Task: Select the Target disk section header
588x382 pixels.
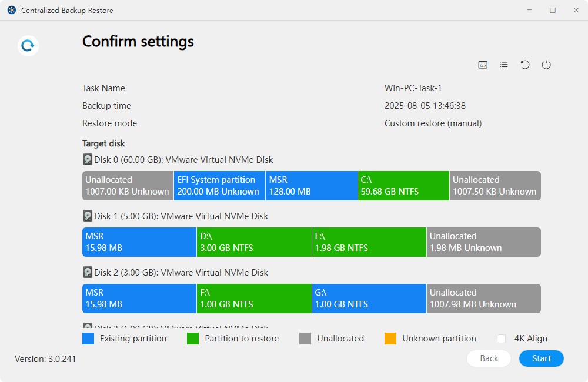Action: coord(103,143)
